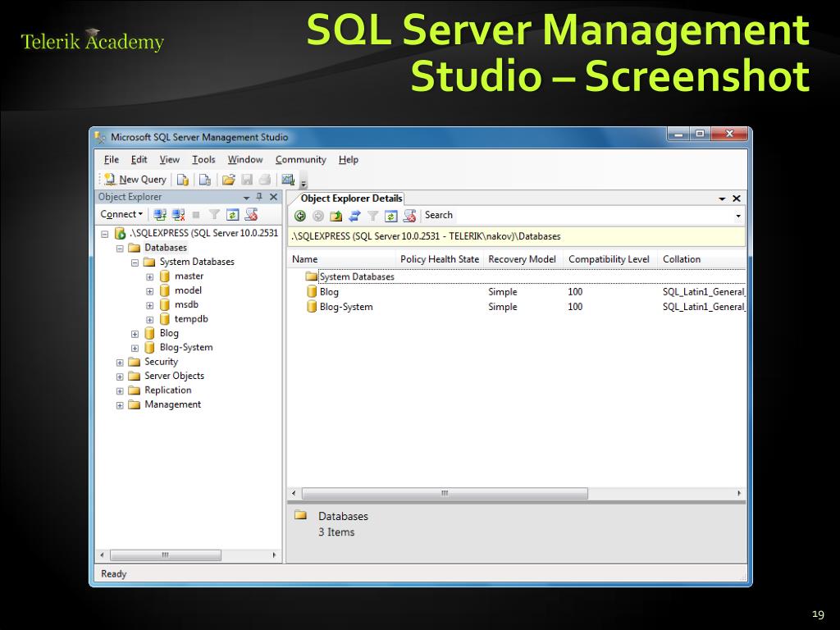Viewport: 840px width, 630px height.
Task: Open the active documents dropdown arrow
Action: tap(722, 199)
